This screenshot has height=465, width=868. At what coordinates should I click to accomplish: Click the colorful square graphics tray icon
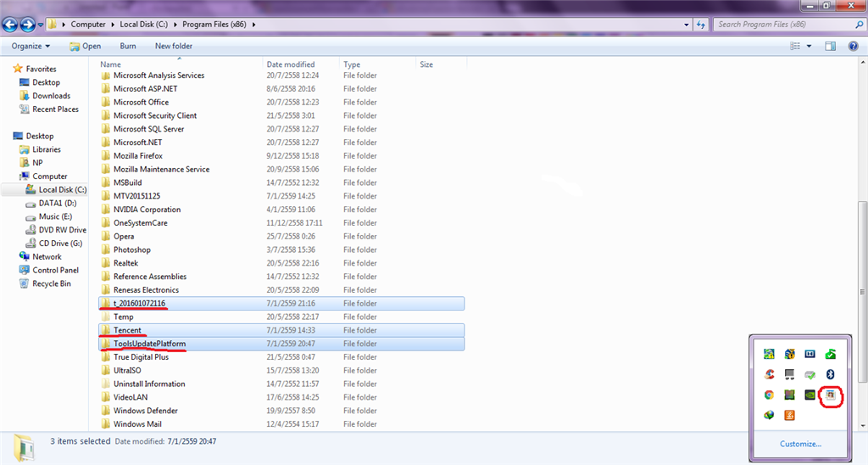click(789, 395)
